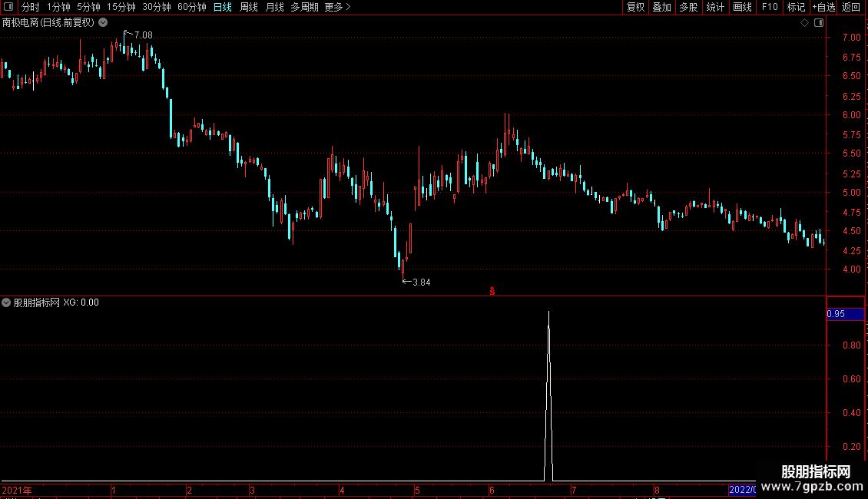Add stock with +自选 button

pyautogui.click(x=823, y=7)
